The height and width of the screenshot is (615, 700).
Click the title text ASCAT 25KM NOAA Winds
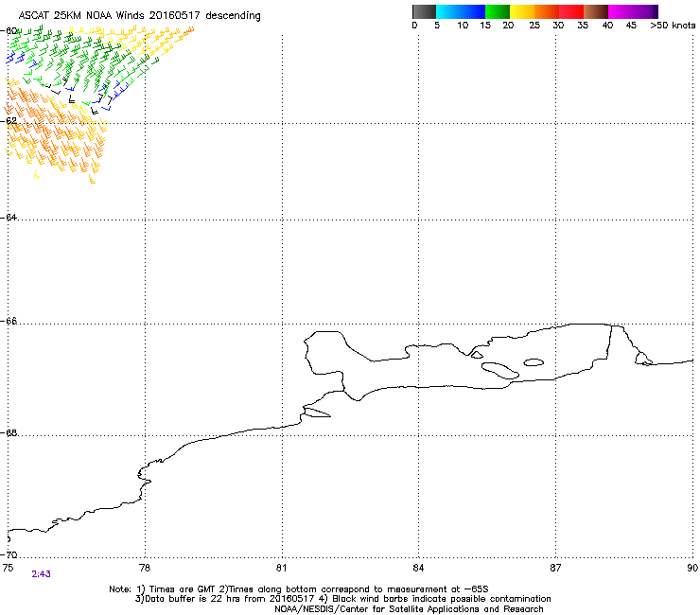tap(82, 16)
